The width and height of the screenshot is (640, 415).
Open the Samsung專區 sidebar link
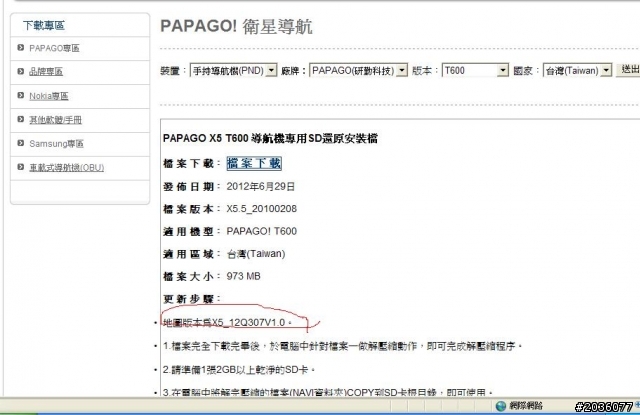pyautogui.click(x=56, y=144)
